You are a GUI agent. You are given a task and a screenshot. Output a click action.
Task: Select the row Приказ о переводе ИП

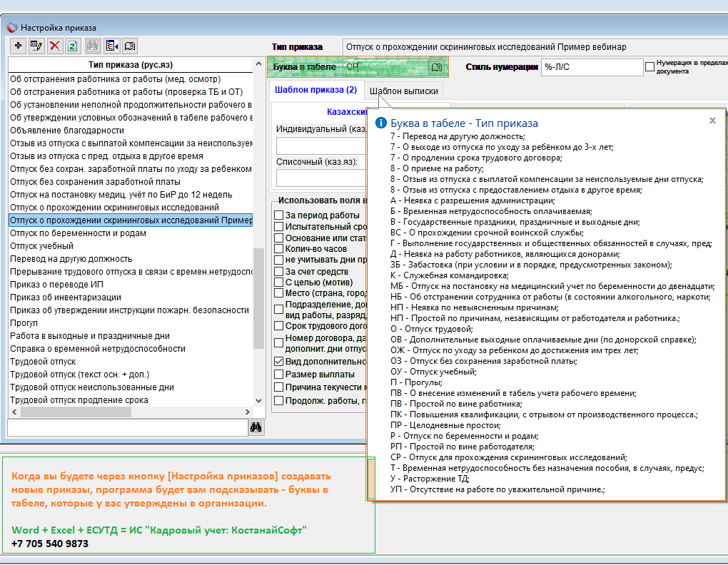click(131, 285)
